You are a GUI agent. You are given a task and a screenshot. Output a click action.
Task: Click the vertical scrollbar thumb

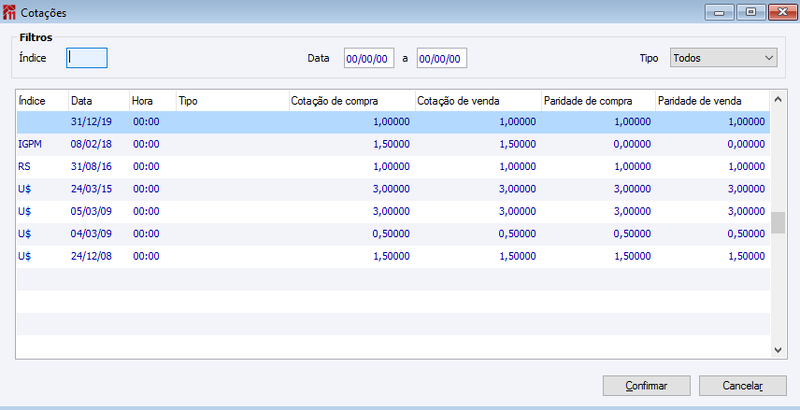tap(778, 223)
